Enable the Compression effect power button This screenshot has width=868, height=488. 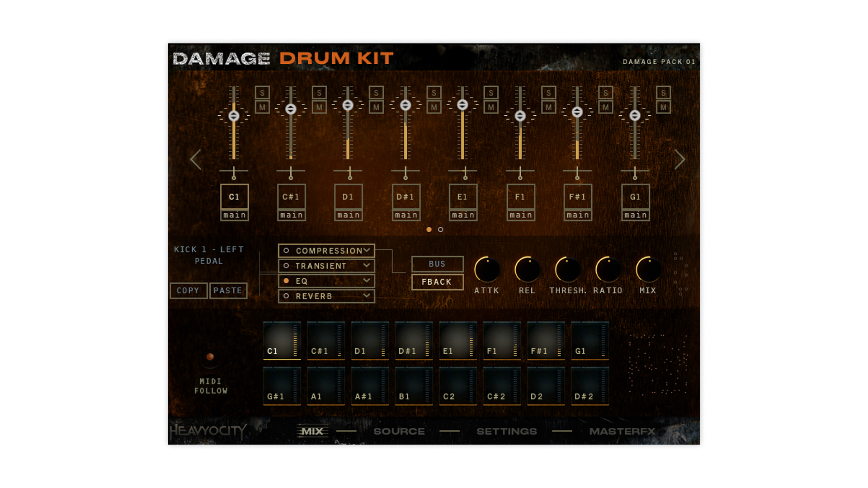coord(286,250)
